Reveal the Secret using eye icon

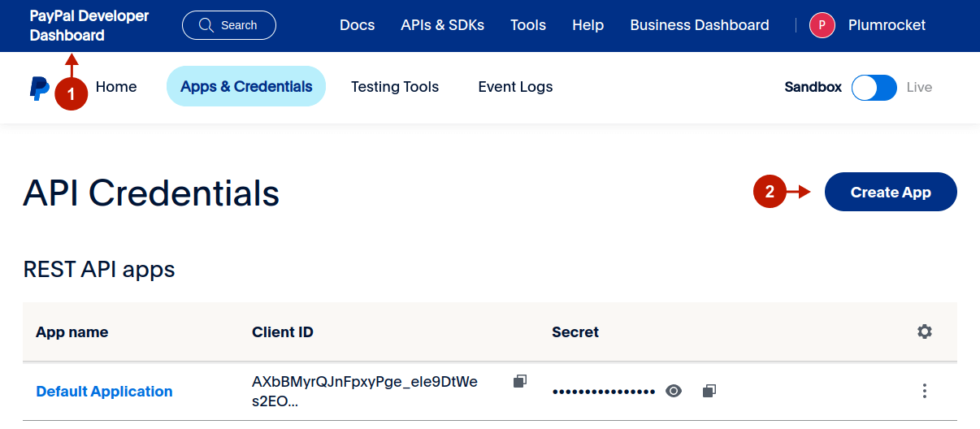point(673,391)
